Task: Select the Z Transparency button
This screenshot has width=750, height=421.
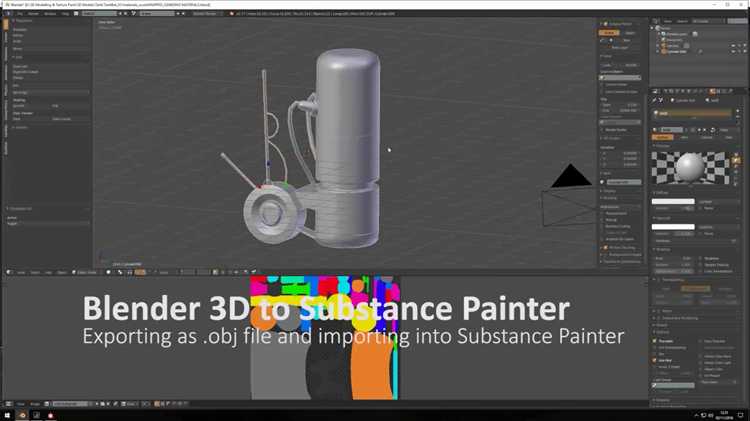Action: click(x=695, y=288)
